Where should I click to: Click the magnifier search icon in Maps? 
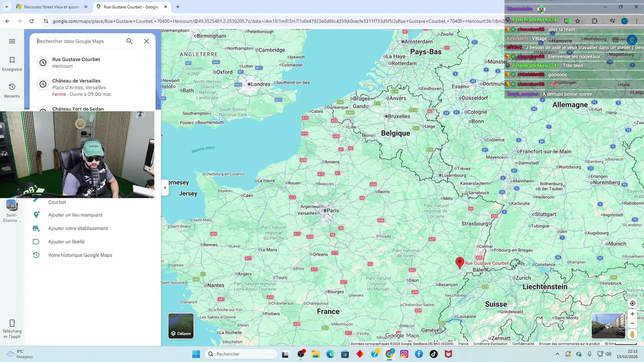pos(129,41)
